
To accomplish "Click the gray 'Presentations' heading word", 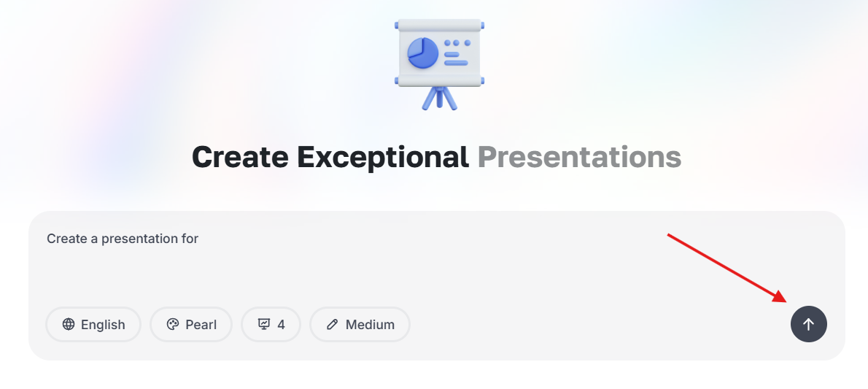I will coord(579,158).
